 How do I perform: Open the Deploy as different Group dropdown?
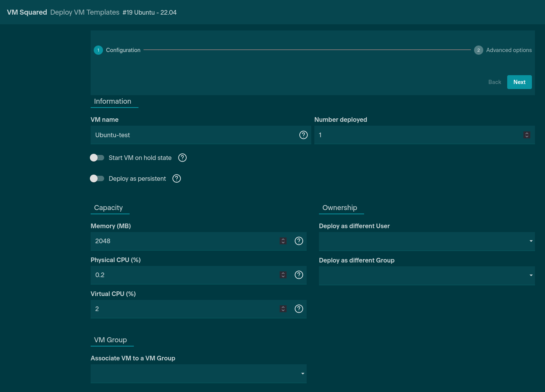(427, 276)
